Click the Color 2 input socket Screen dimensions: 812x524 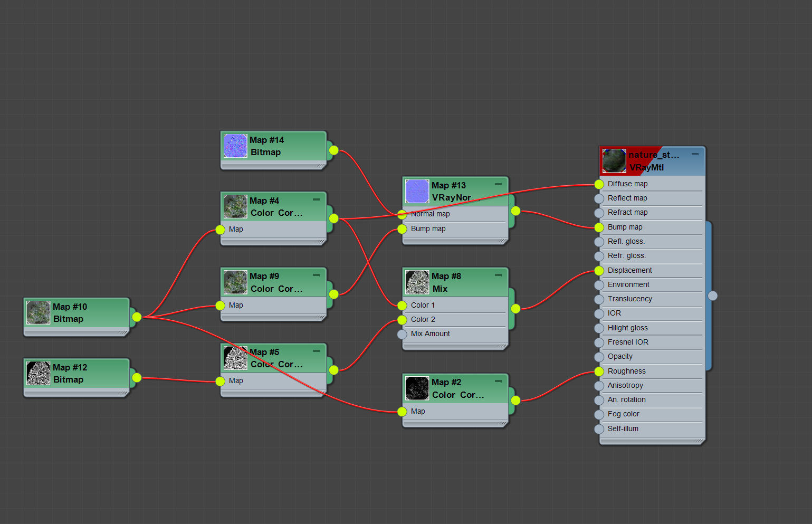(402, 320)
